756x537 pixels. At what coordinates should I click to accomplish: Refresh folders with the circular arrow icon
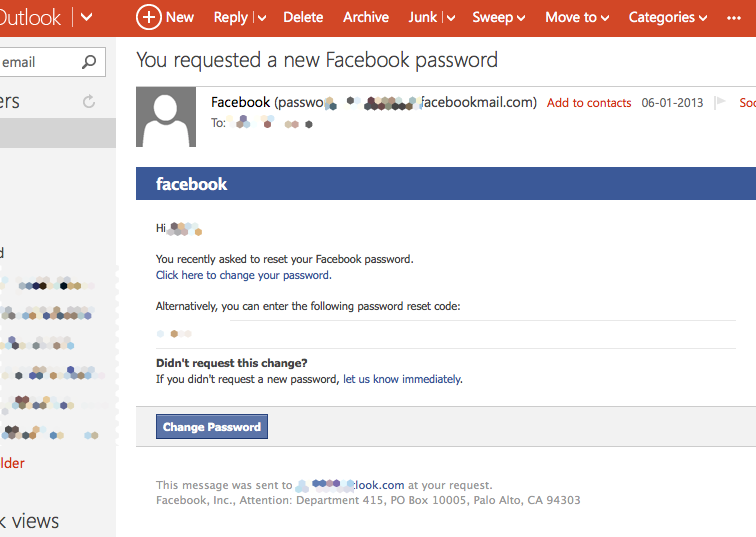(89, 102)
